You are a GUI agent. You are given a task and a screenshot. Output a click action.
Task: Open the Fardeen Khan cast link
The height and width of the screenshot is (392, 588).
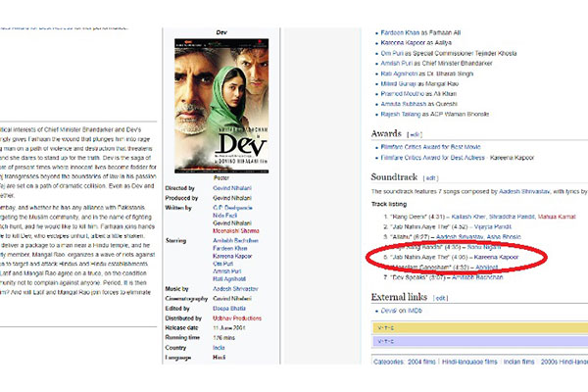(x=400, y=32)
